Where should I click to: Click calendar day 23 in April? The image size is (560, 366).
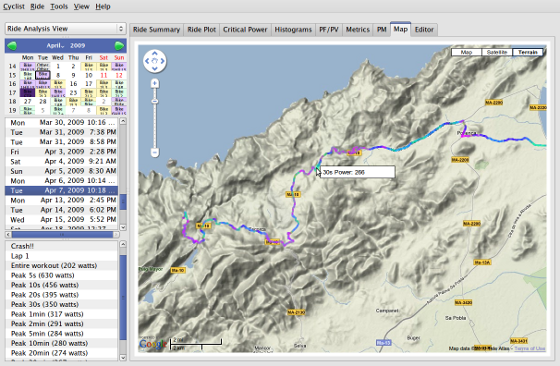(74, 92)
